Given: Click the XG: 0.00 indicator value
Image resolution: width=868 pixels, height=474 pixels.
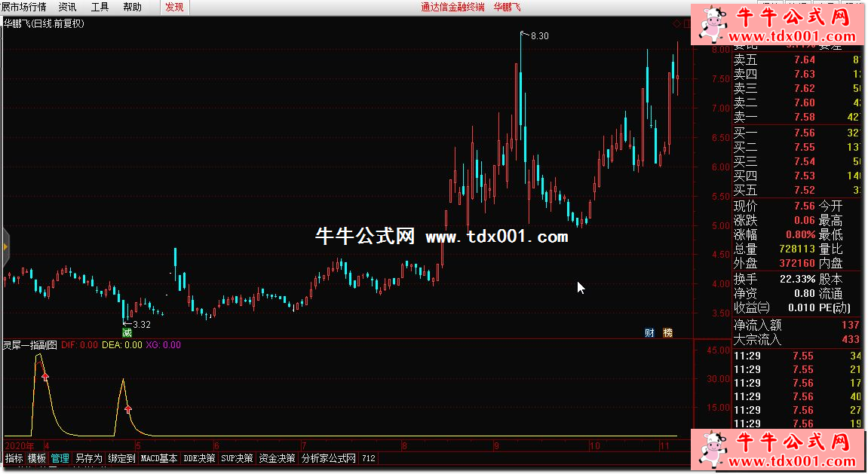Looking at the screenshot, I should (164, 344).
